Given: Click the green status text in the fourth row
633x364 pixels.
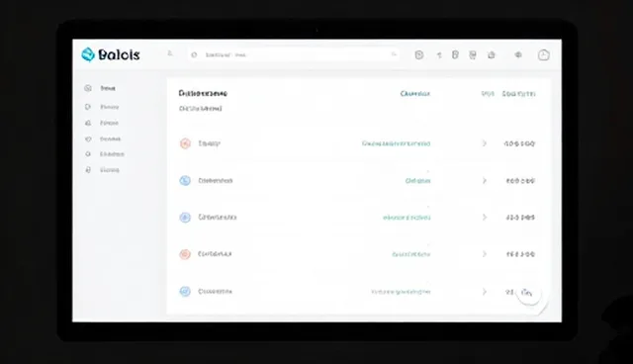Looking at the screenshot, I should click(x=411, y=254).
